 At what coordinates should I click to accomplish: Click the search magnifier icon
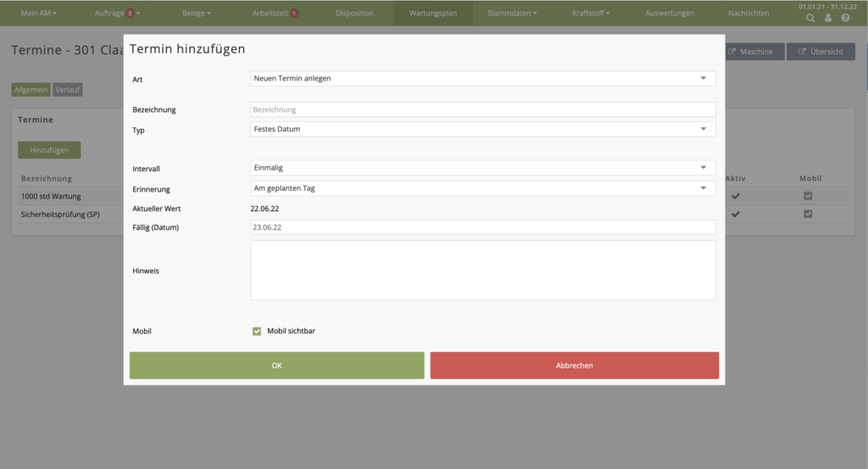pos(811,18)
